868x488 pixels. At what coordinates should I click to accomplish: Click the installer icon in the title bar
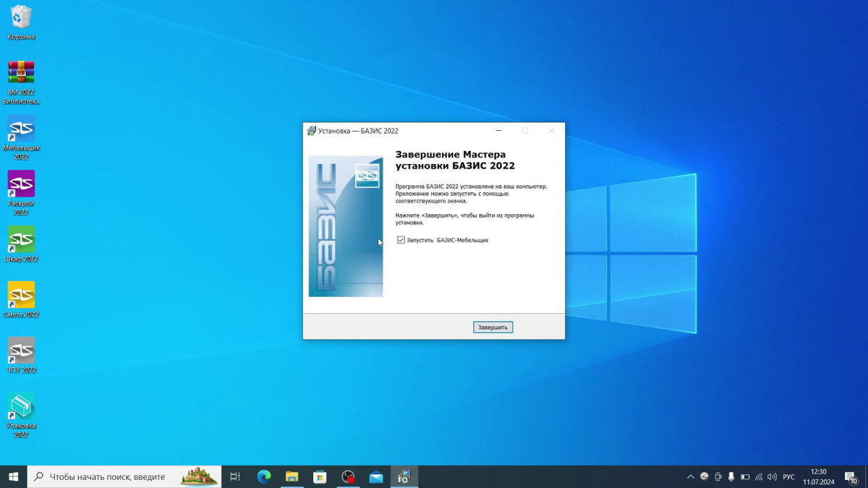pos(312,131)
